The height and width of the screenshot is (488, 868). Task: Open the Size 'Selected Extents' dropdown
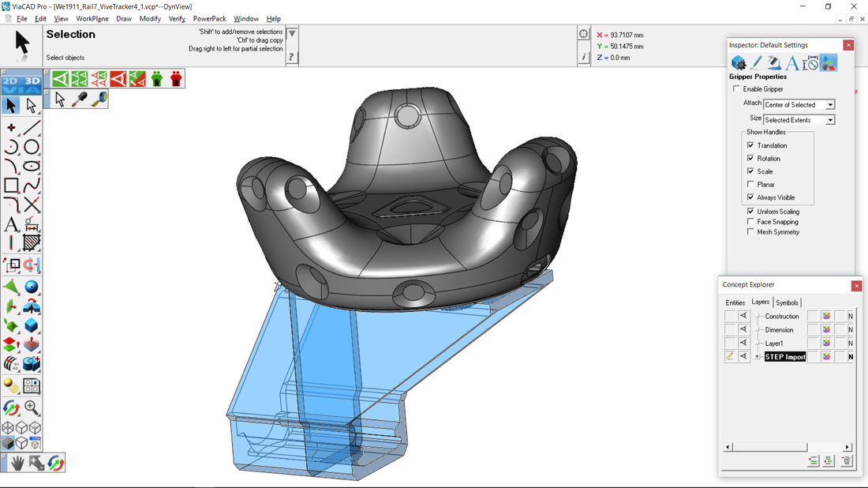[830, 120]
